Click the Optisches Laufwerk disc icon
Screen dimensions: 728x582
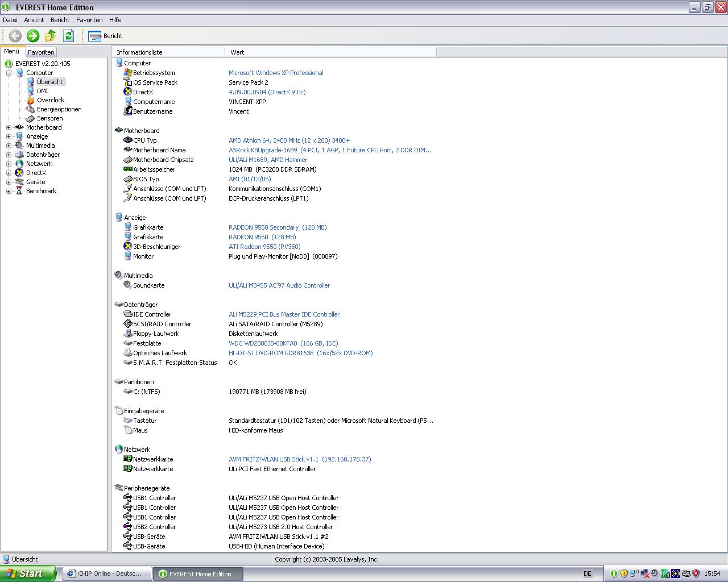(x=128, y=353)
